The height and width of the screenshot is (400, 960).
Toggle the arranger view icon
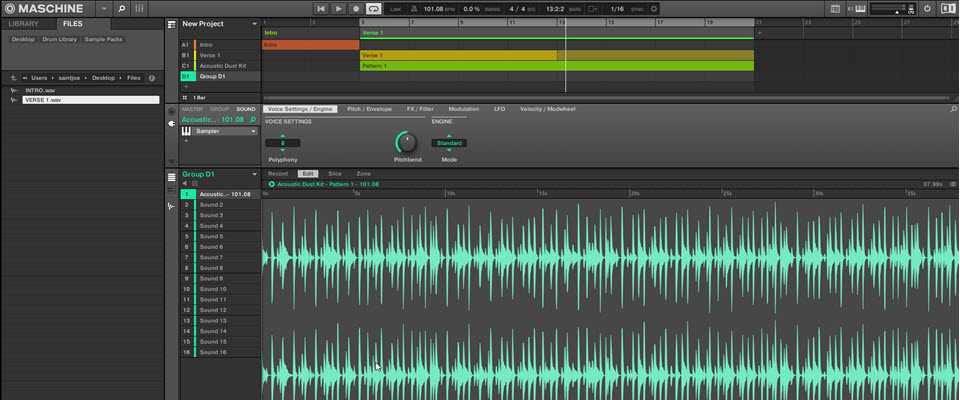(x=172, y=24)
